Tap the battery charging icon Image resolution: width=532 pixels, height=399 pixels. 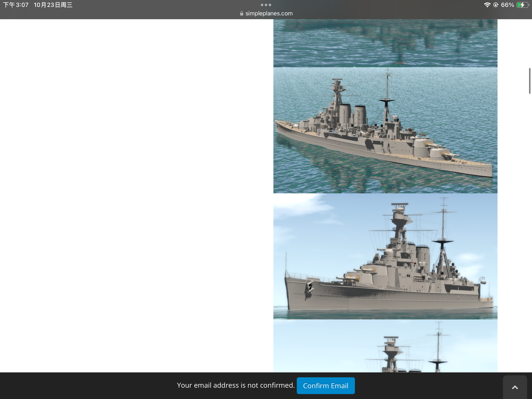[523, 5]
